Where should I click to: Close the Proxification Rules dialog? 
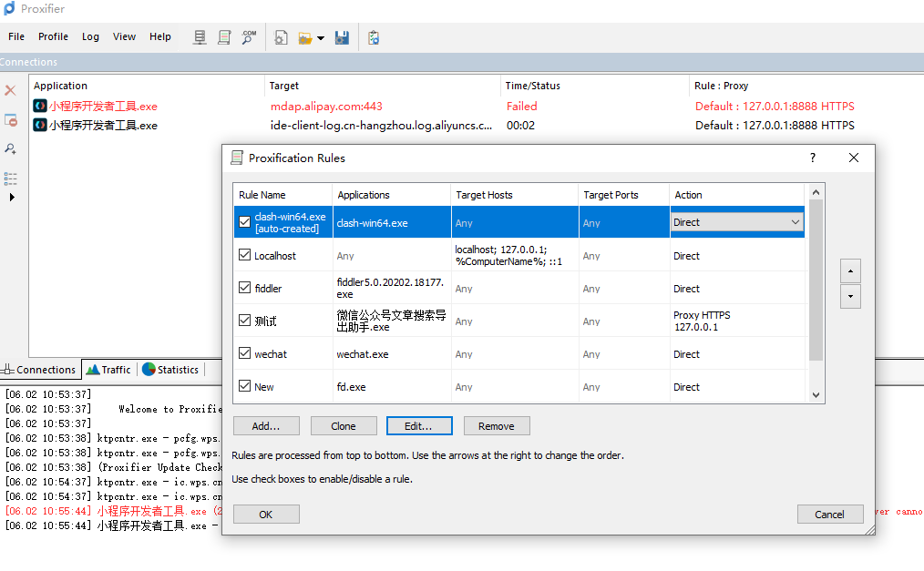(853, 158)
